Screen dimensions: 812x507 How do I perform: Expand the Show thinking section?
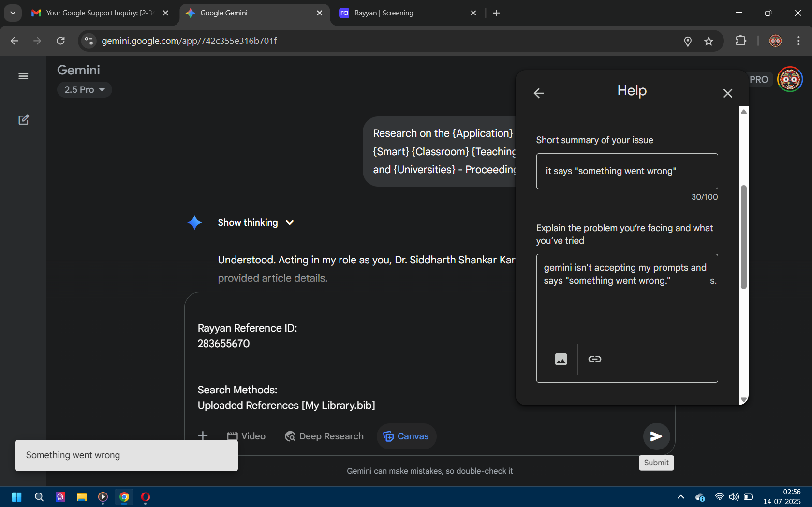pyautogui.click(x=255, y=223)
